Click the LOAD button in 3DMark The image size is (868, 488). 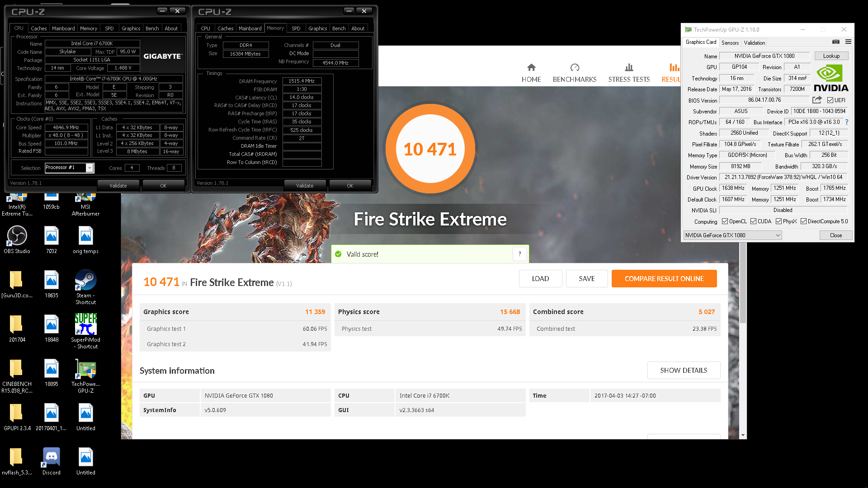coord(540,278)
